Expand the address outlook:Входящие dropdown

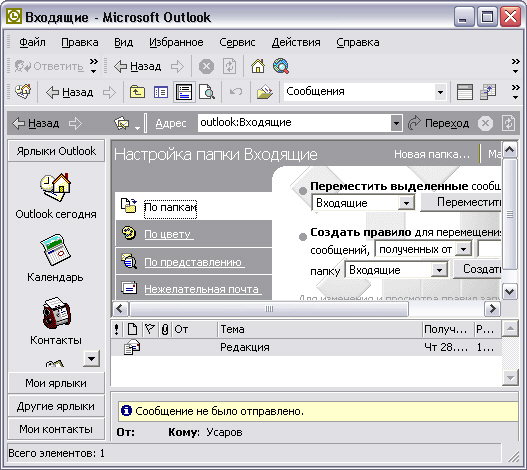coord(396,123)
